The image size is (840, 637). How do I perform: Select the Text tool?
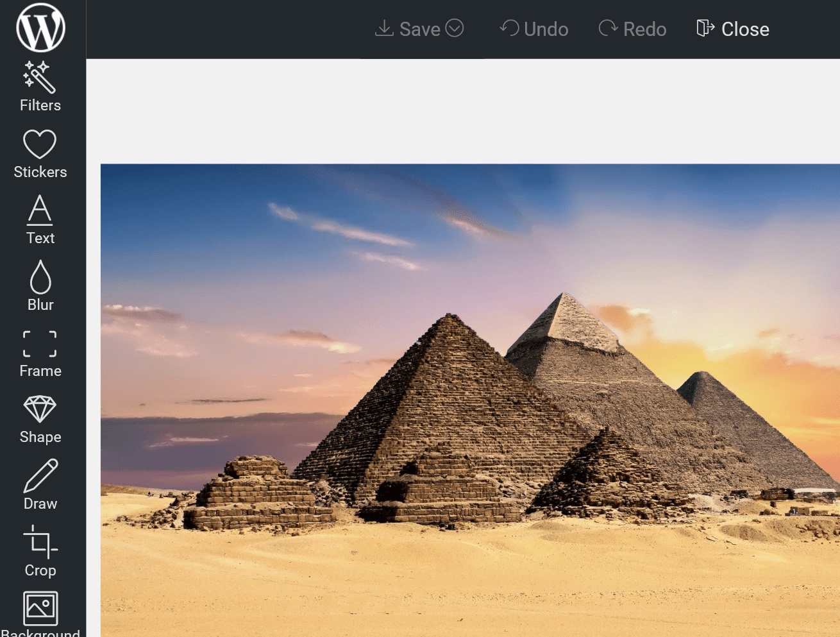click(40, 220)
